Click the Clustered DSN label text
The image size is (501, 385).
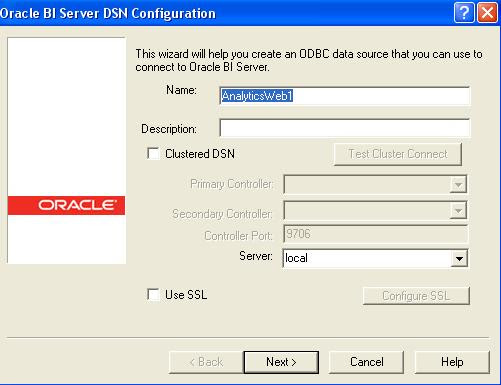pos(200,154)
